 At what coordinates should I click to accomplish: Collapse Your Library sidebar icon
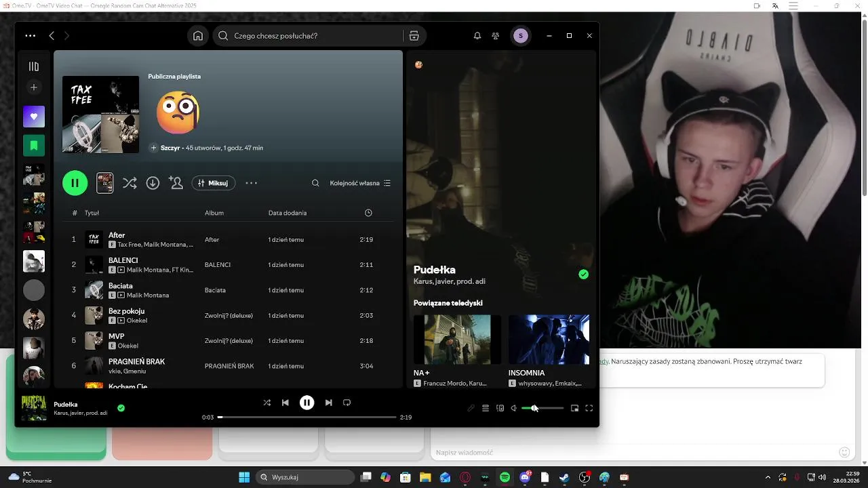(x=34, y=66)
